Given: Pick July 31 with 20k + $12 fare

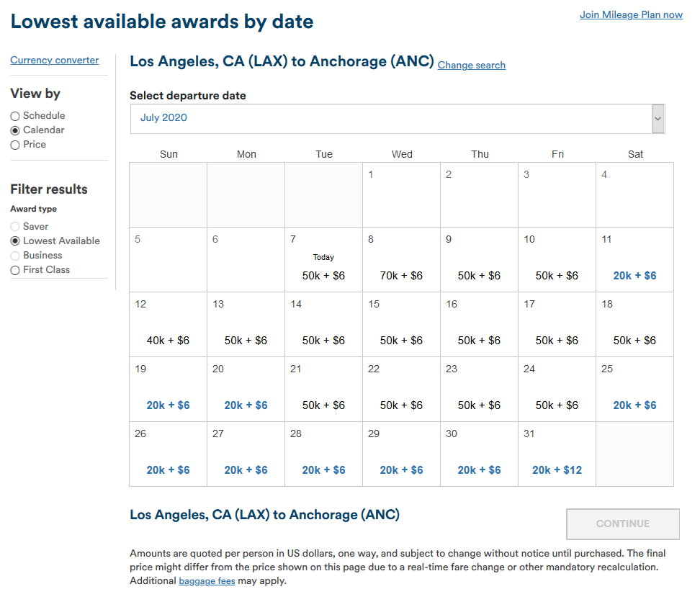Looking at the screenshot, I should pyautogui.click(x=557, y=470).
